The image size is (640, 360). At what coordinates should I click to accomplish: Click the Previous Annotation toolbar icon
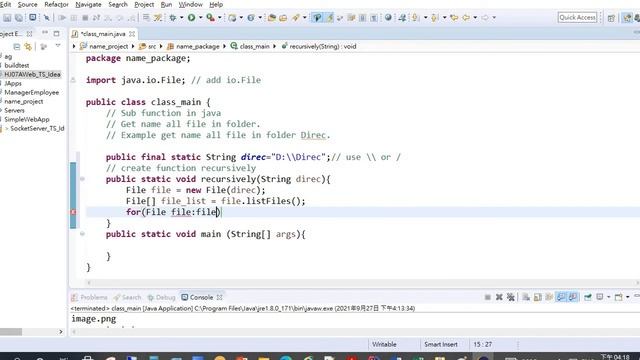tap(434, 18)
